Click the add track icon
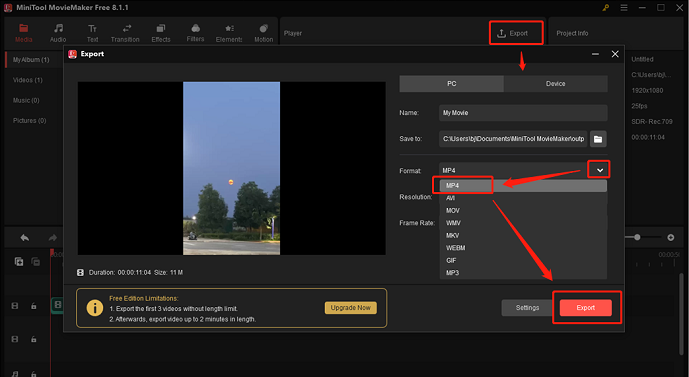The image size is (689, 377). [x=19, y=262]
